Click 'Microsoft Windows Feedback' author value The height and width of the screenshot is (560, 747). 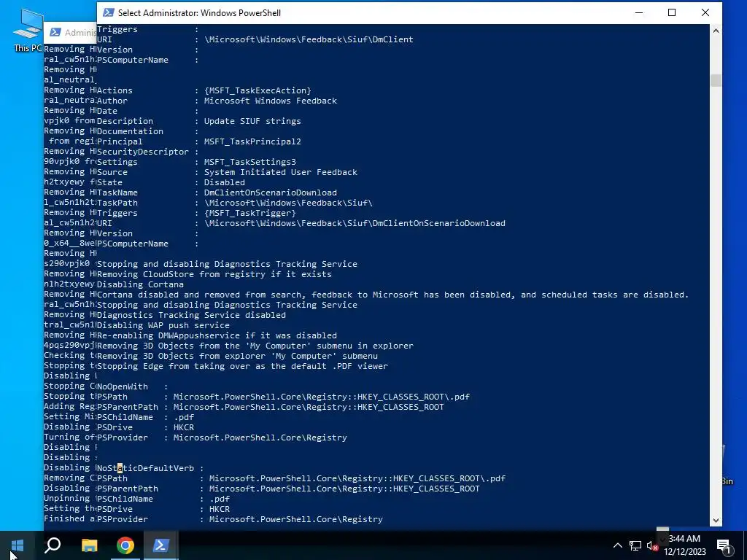pyautogui.click(x=270, y=101)
